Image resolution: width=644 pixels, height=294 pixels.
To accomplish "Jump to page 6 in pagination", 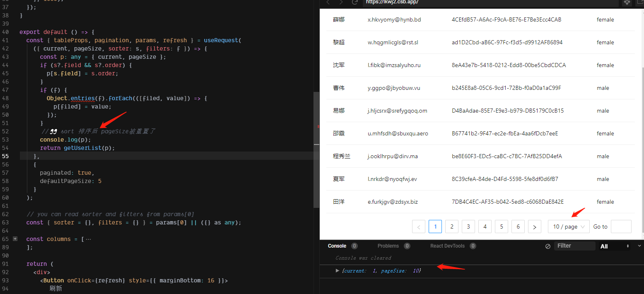I will pyautogui.click(x=518, y=227).
